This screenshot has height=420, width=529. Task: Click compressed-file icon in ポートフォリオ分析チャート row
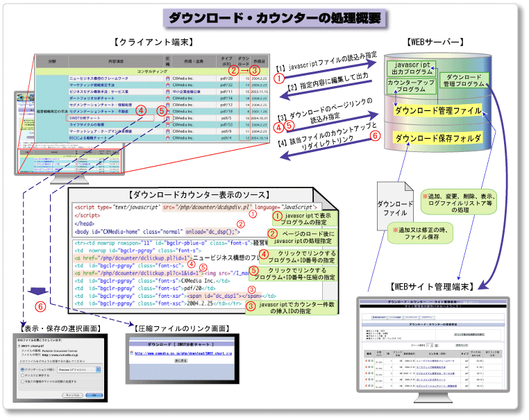pos(168,98)
